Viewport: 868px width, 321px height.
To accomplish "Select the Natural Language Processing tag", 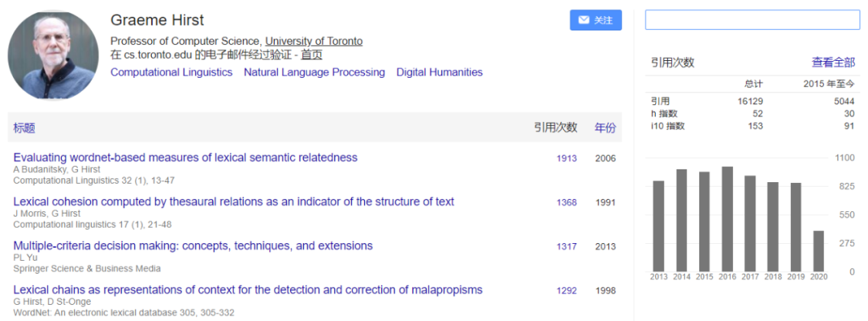I will [314, 72].
